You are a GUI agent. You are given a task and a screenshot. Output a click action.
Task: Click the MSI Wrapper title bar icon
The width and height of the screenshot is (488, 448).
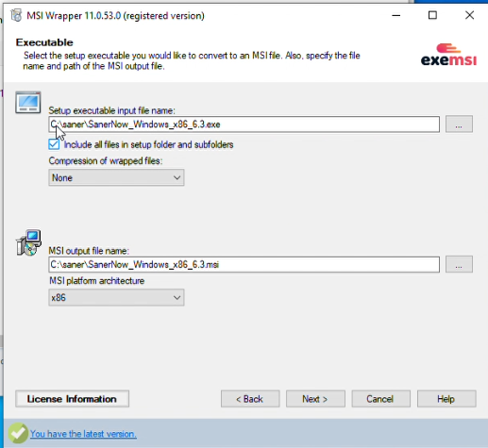[16, 15]
